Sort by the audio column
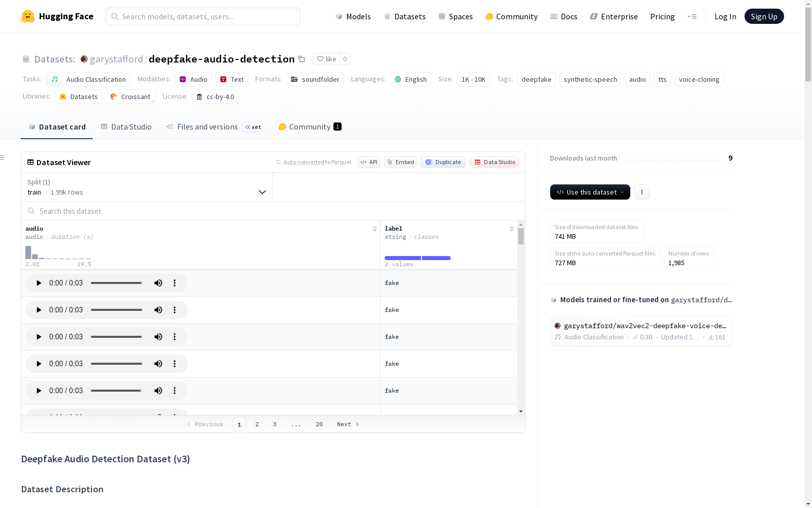Screen dimensions: 812x508 point(375,229)
